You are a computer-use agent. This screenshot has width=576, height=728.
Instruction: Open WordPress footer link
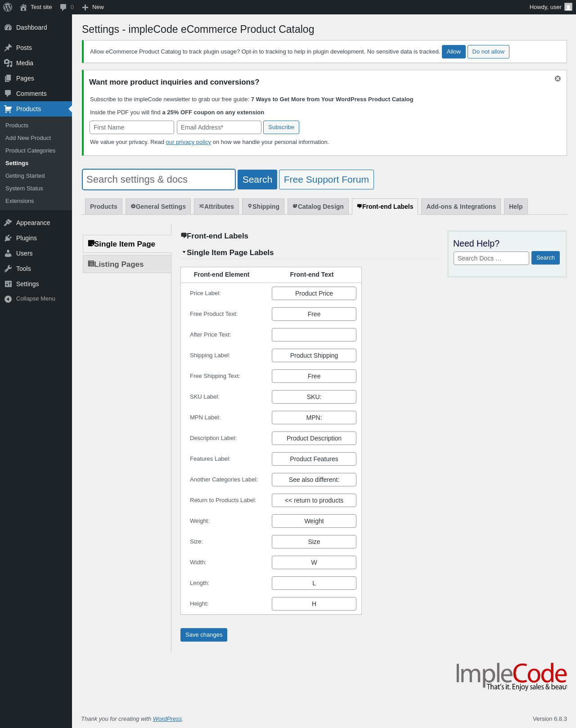tap(167, 719)
